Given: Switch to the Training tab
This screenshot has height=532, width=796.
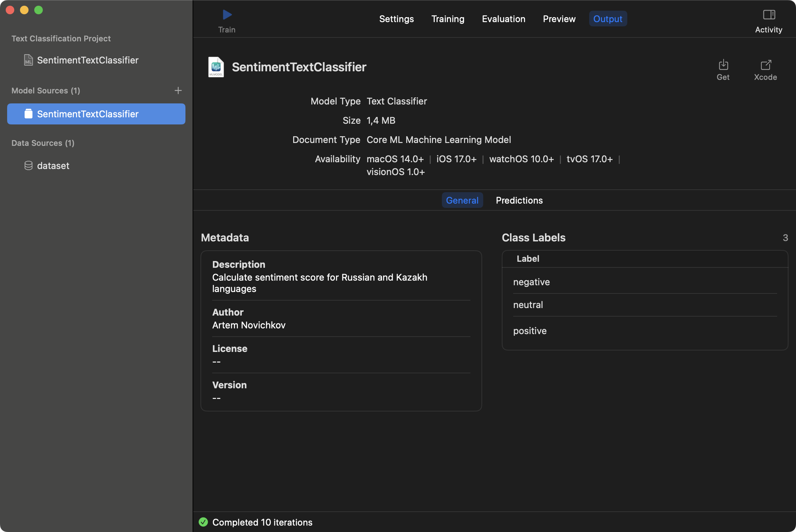Looking at the screenshot, I should 448,19.
